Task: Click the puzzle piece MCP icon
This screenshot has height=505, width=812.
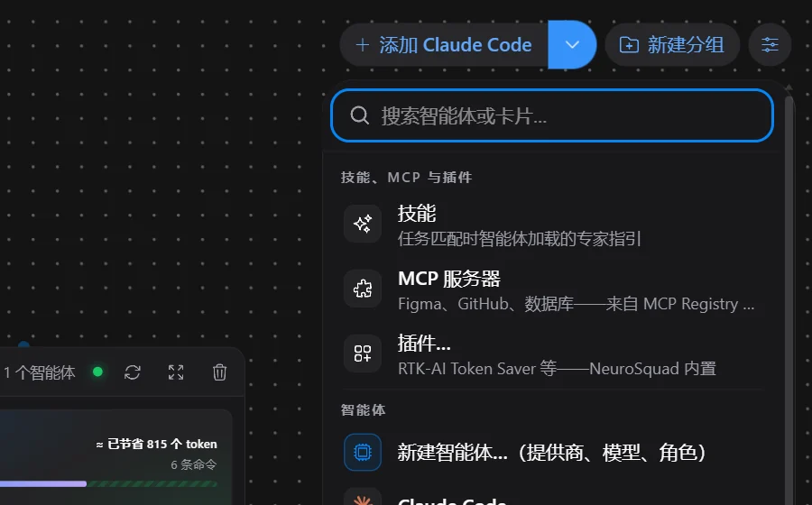Action: pyautogui.click(x=363, y=289)
